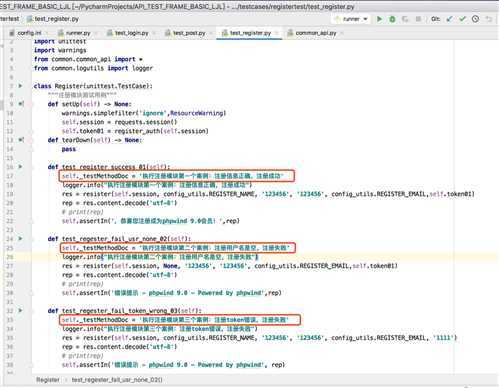Open the common_api.py tab
Viewport: 499px width, 388px height.
(316, 33)
